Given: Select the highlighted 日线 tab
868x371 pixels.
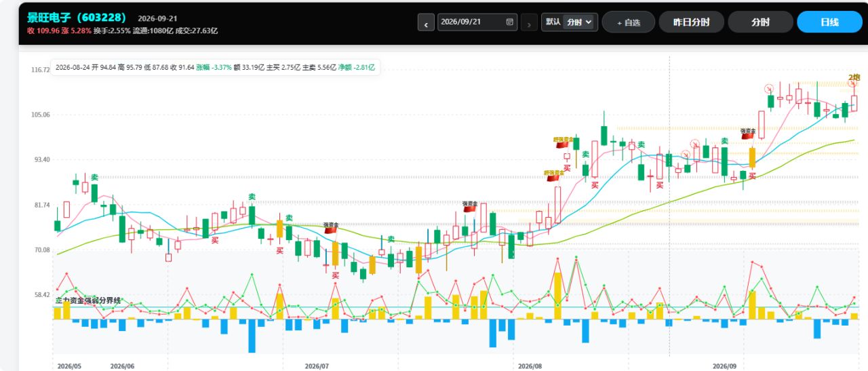Looking at the screenshot, I should pos(829,22).
